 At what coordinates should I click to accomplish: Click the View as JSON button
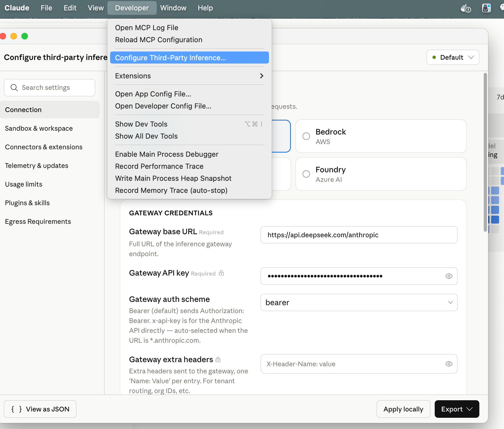coord(40,409)
